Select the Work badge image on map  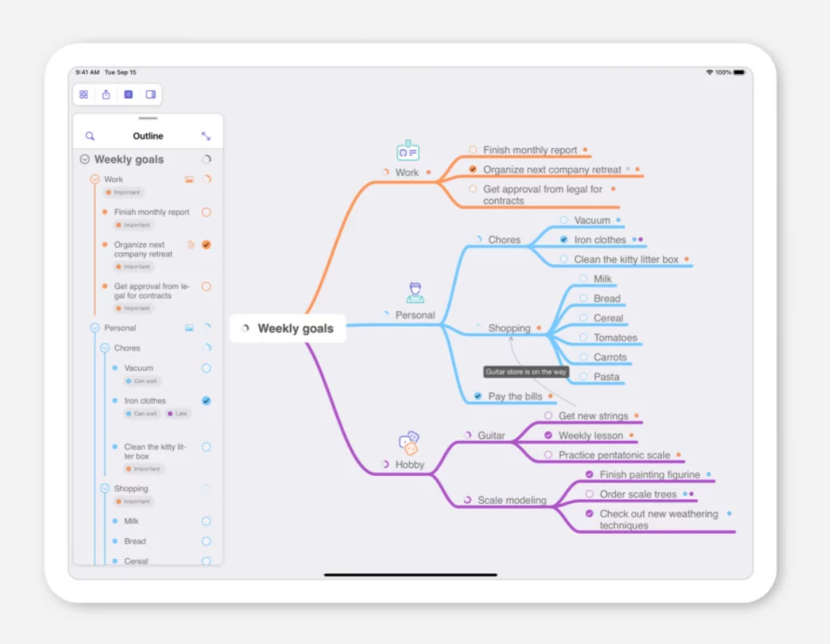coord(408,151)
